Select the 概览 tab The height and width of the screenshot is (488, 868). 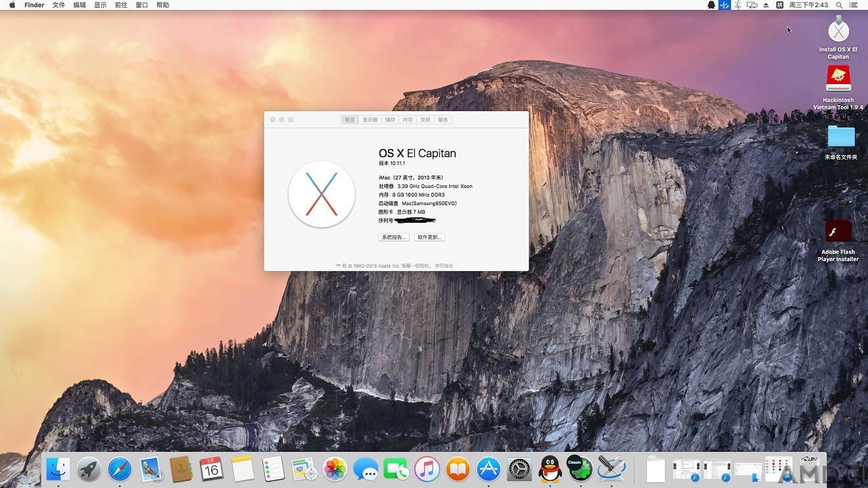tap(350, 120)
